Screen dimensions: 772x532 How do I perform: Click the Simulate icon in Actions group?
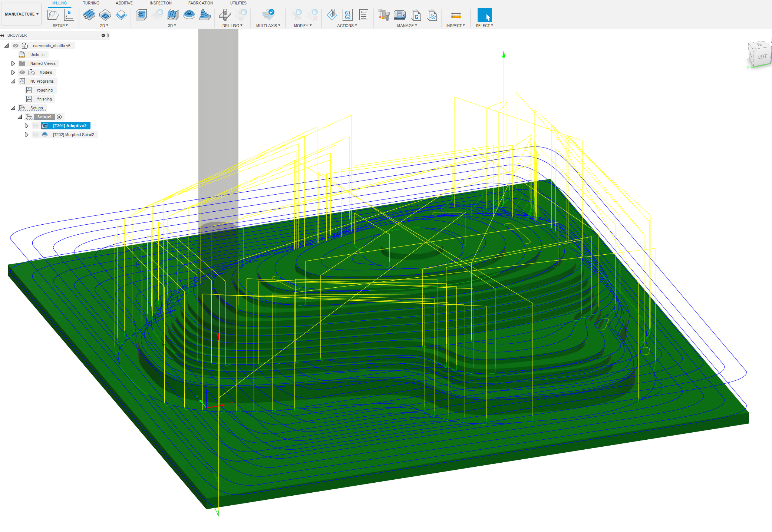331,15
